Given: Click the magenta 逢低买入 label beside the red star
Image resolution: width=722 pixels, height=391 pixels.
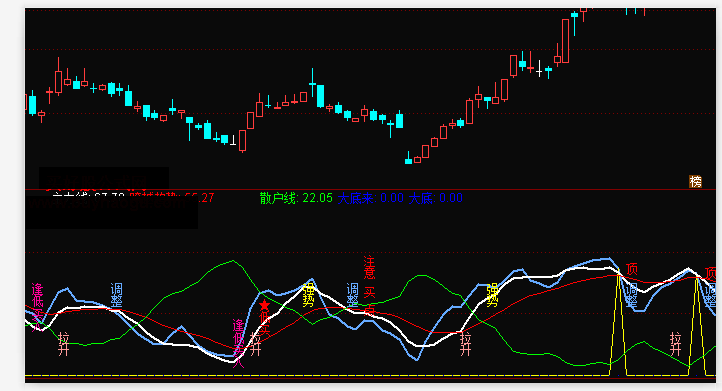Looking at the screenshot, I should [238, 344].
